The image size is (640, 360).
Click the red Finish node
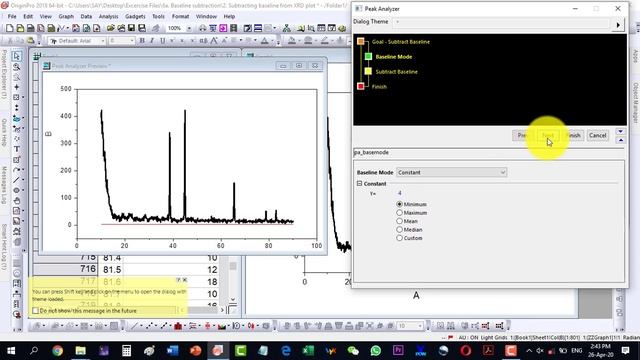(360, 86)
